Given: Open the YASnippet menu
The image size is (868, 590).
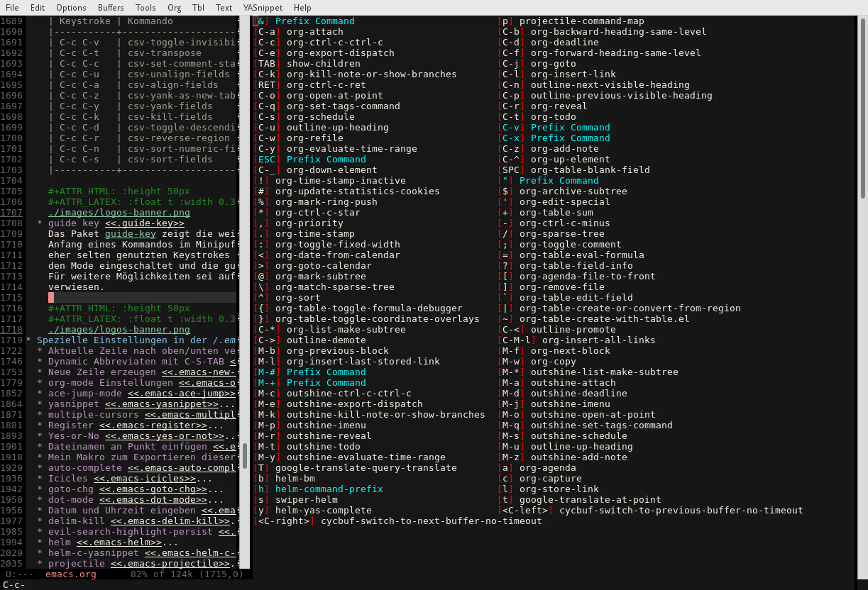Looking at the screenshot, I should point(263,7).
